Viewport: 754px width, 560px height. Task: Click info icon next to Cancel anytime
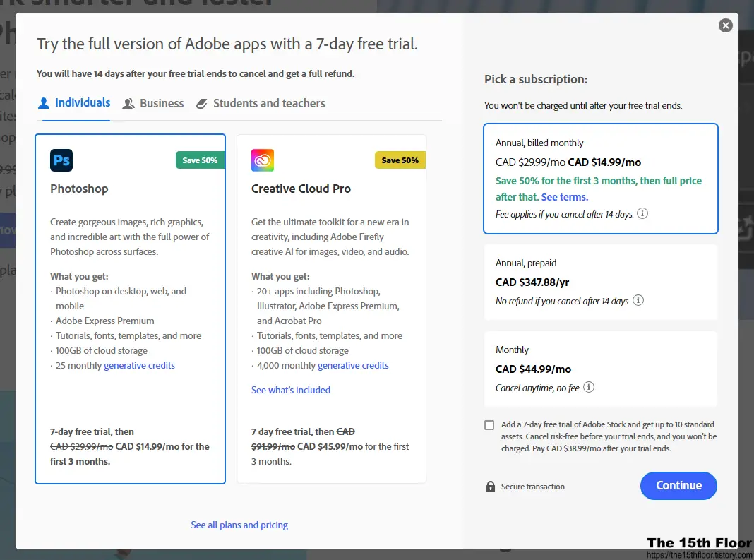point(589,388)
